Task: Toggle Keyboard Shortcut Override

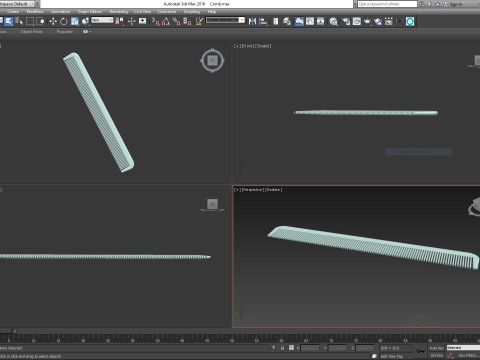Action: [x=142, y=21]
